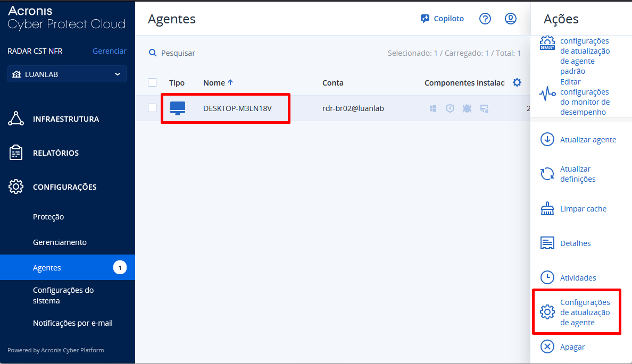Open Configurações de atualização de agente
This screenshot has height=364, width=632.
[x=585, y=312]
